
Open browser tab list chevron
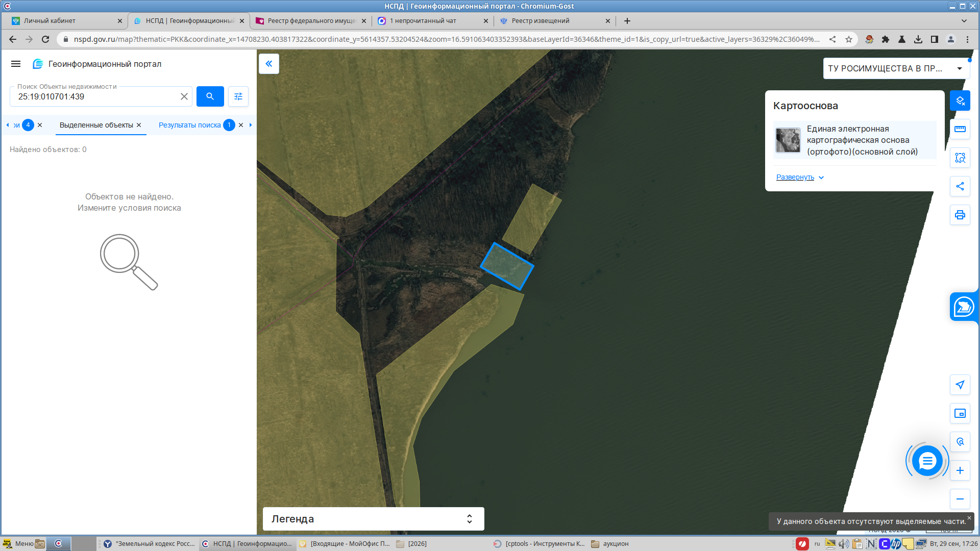coord(964,21)
